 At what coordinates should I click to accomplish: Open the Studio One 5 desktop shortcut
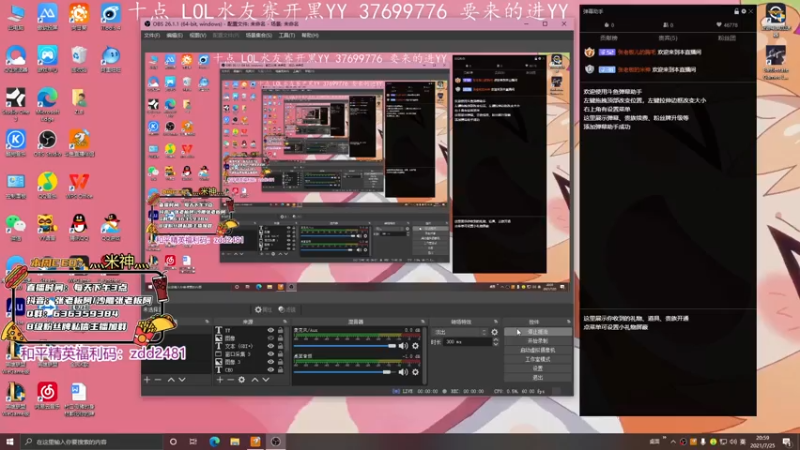pyautogui.click(x=16, y=104)
